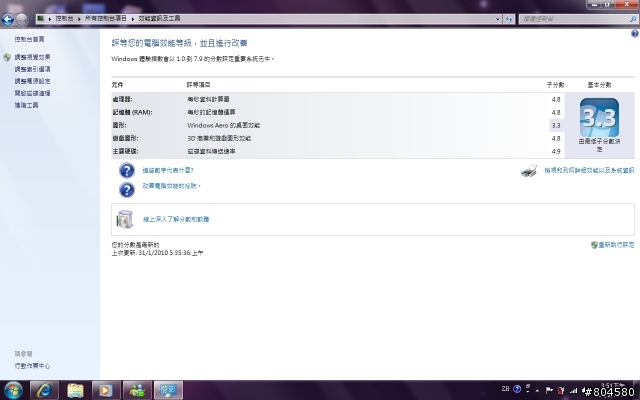640x400 pixels.
Task: Click the network signal tray icon
Action: tap(574, 391)
